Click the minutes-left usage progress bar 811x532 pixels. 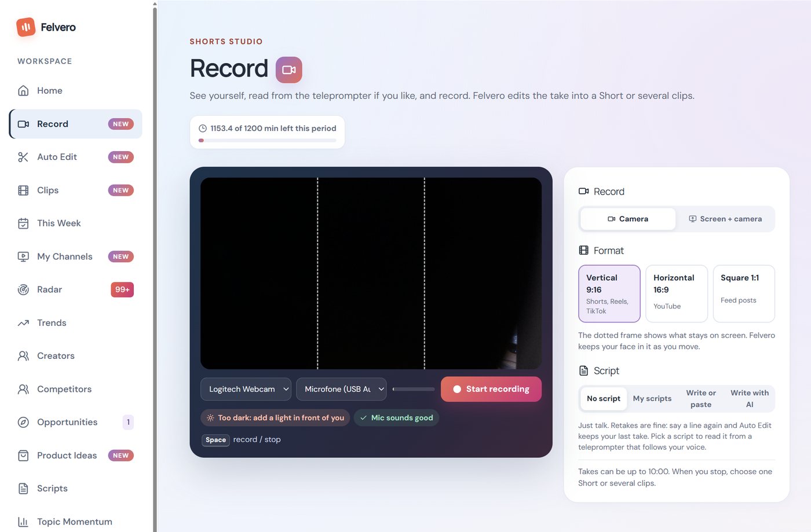click(267, 140)
